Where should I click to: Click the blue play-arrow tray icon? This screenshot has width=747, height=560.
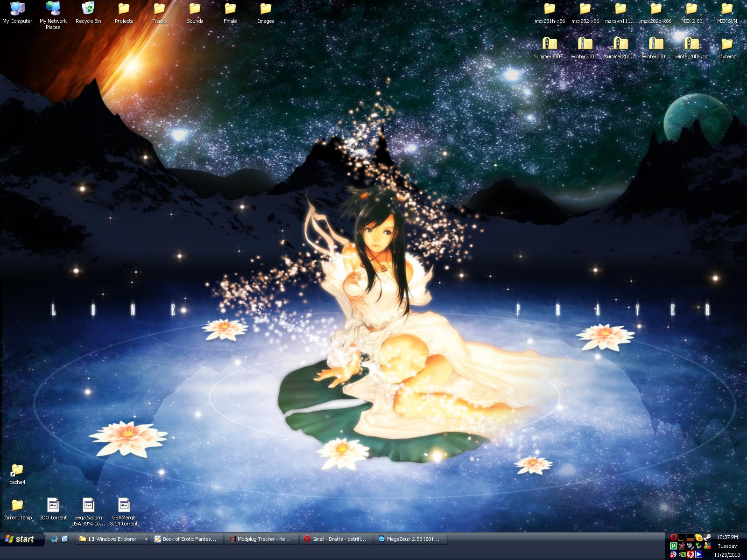(698, 554)
